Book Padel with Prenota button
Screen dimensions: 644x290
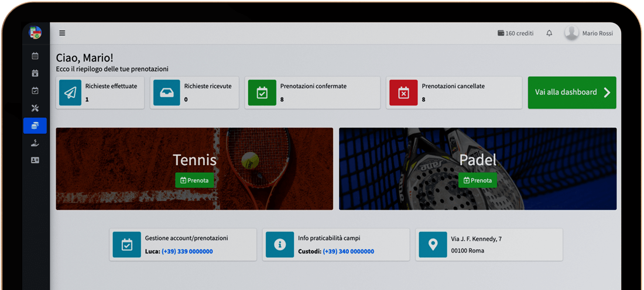coord(478,180)
